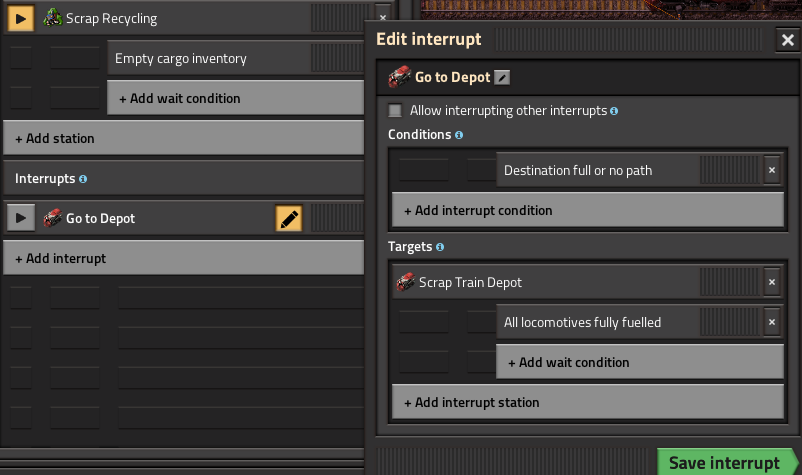Delete the Scrap Train Depot target station
Screen dimensions: 802x475
pyautogui.click(x=771, y=282)
